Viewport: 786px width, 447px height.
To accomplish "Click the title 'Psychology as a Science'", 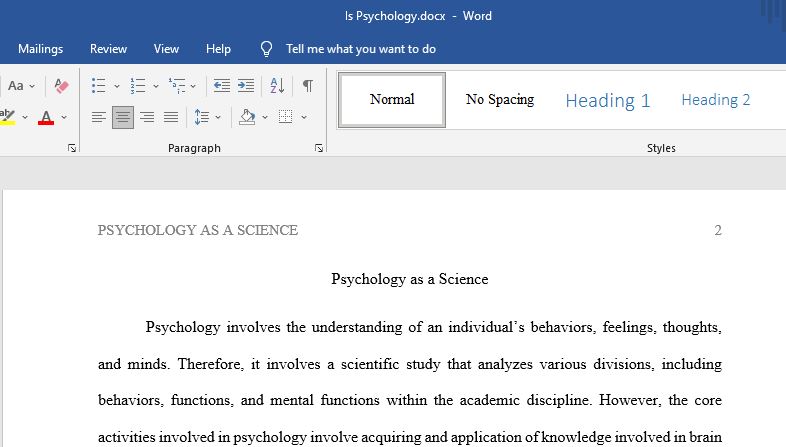I will pyautogui.click(x=410, y=279).
